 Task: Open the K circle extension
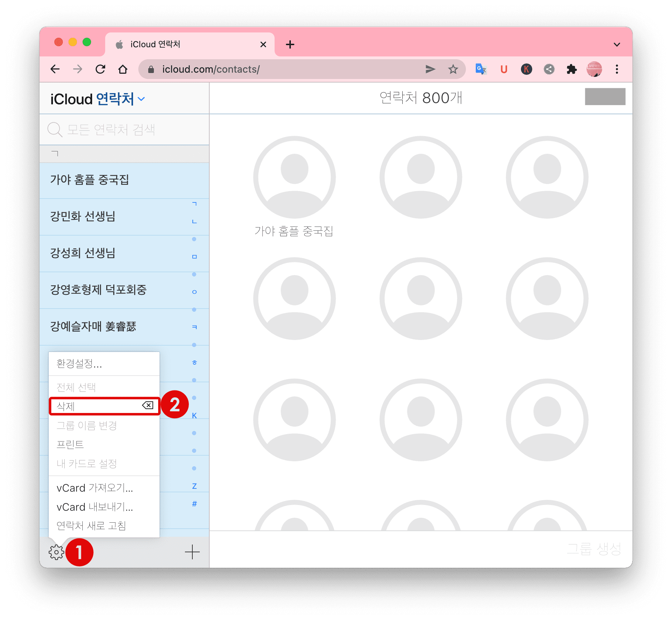527,69
